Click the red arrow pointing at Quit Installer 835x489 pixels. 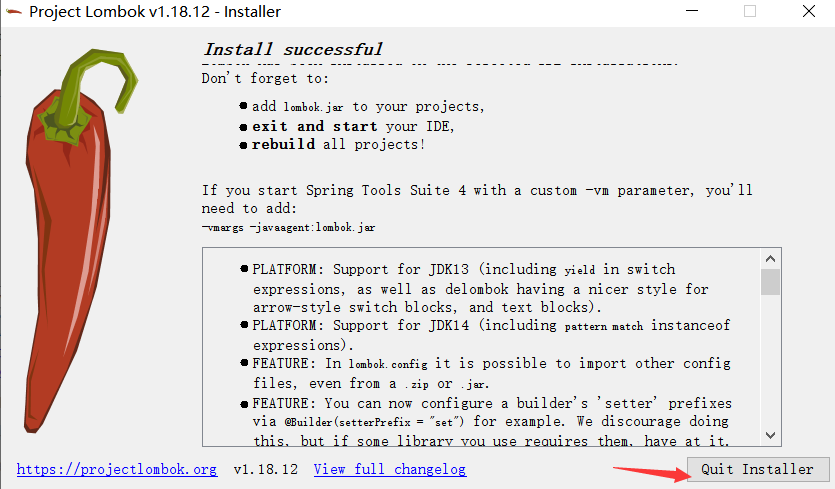652,473
